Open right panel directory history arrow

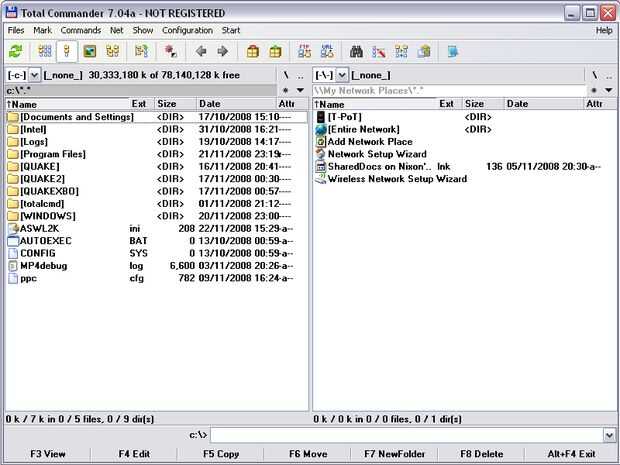(x=609, y=91)
